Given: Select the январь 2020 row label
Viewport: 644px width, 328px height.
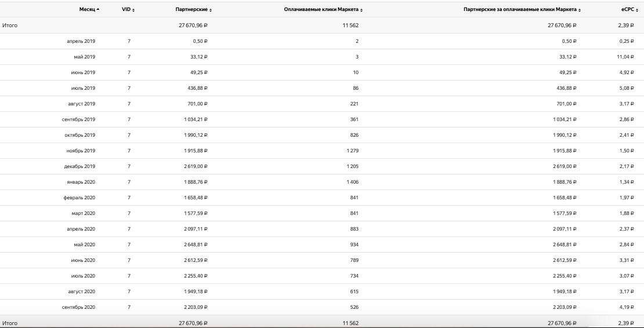Looking at the screenshot, I should pyautogui.click(x=81, y=182).
